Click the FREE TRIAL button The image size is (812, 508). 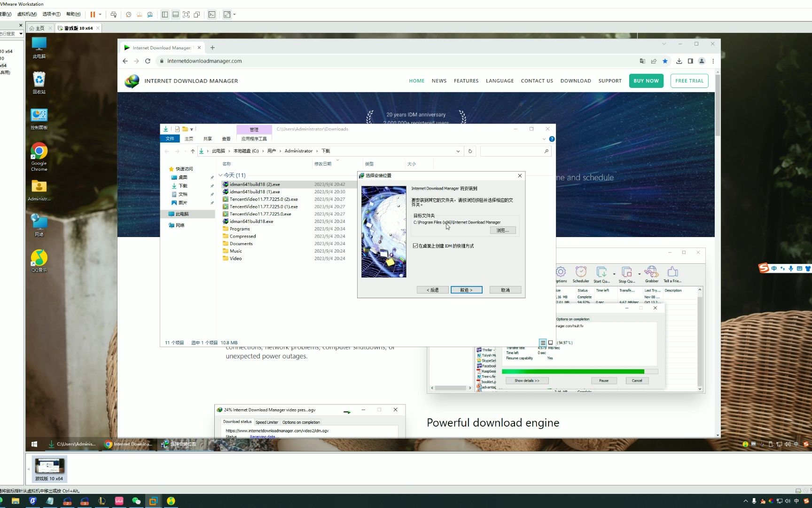[689, 81]
